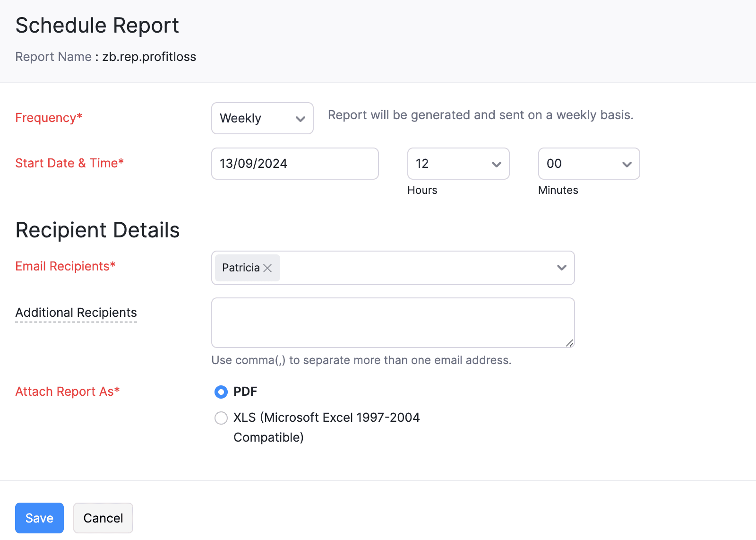Open the Hours dropdown
Image resolution: width=756 pixels, height=540 pixels.
point(458,164)
